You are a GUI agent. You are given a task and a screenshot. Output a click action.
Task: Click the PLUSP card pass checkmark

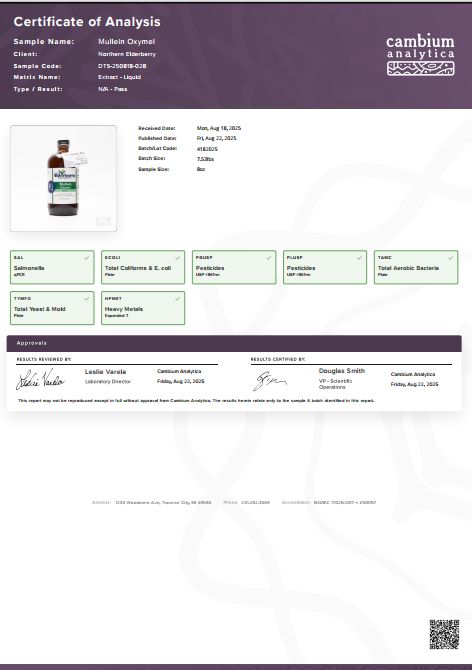(360, 258)
